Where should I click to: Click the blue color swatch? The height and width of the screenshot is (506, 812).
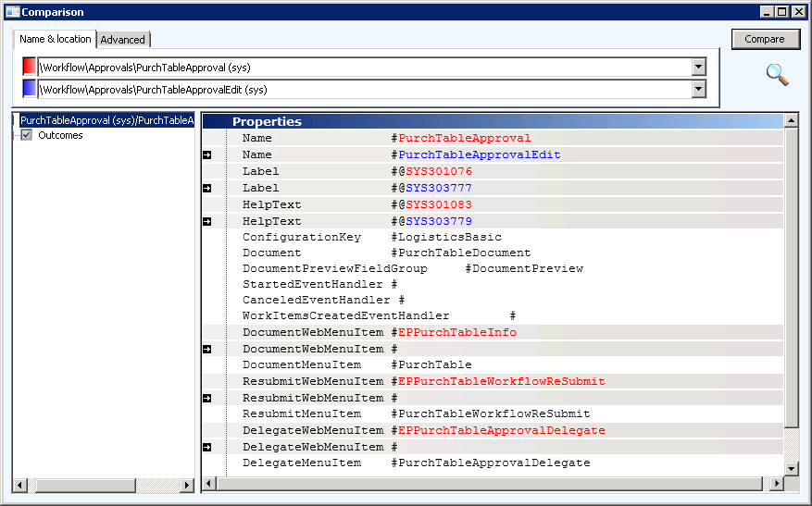(30, 89)
